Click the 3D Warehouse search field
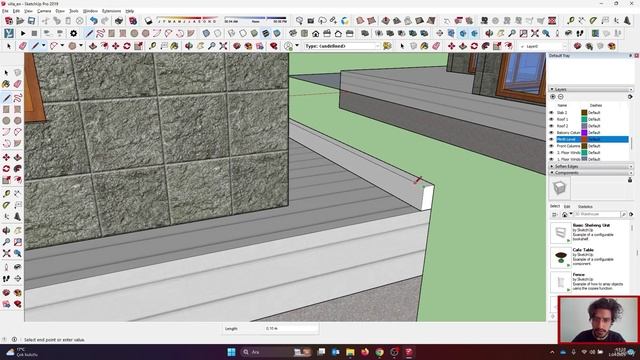The image size is (640, 360). click(597, 214)
